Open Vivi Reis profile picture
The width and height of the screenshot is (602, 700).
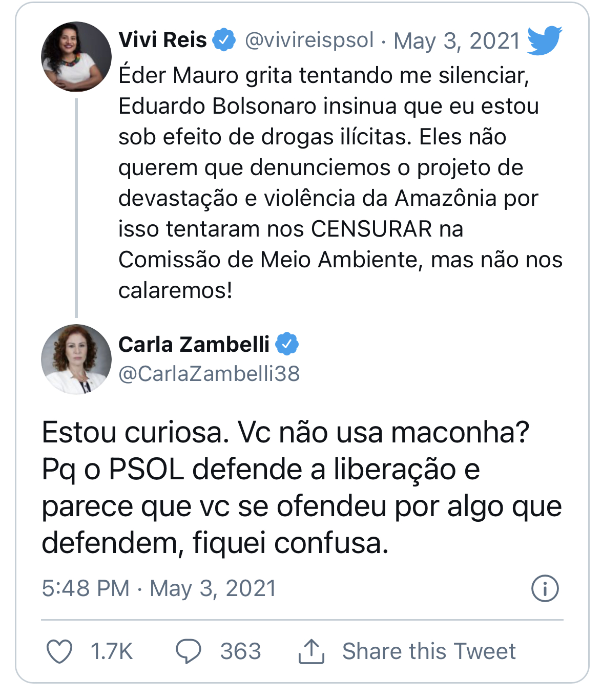[x=76, y=57]
